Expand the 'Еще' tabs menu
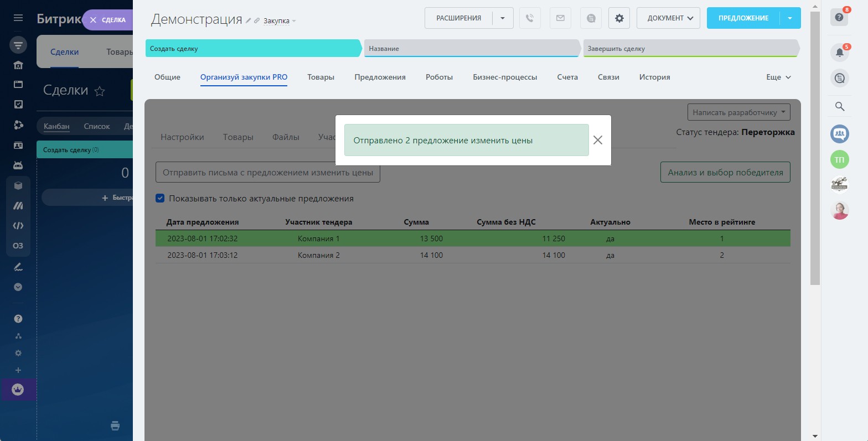Viewport: 868px width, 441px height. pos(778,77)
